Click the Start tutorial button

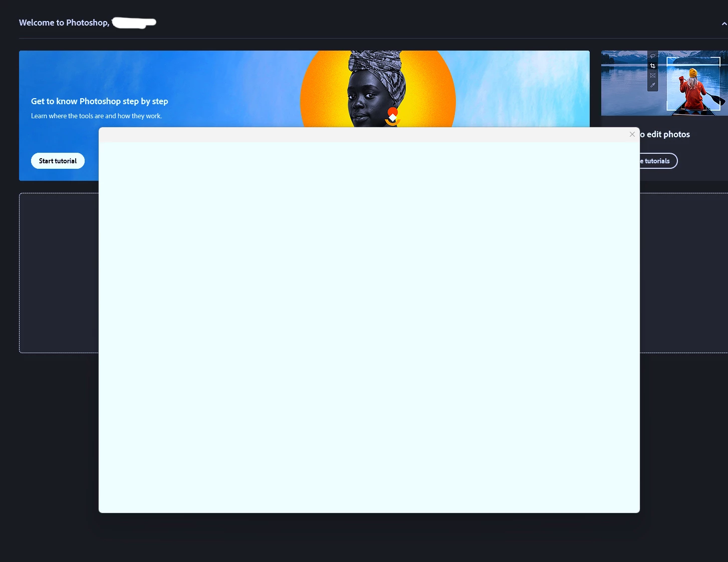click(x=58, y=161)
